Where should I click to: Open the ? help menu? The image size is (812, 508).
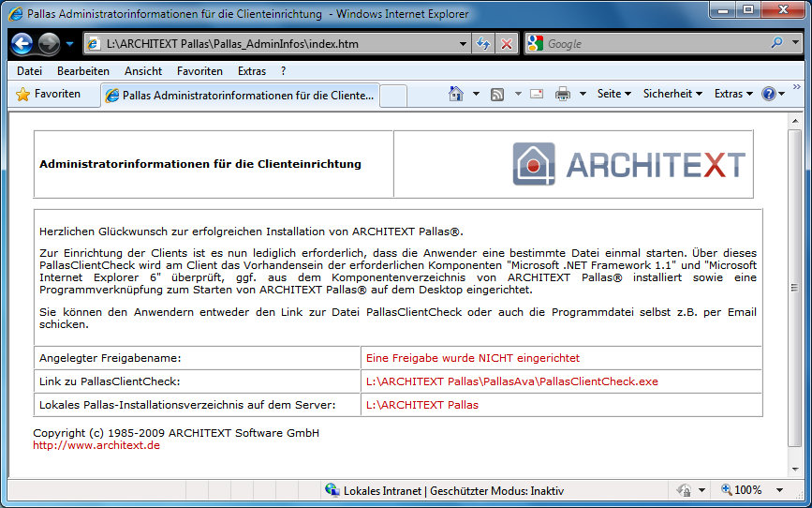[x=283, y=71]
